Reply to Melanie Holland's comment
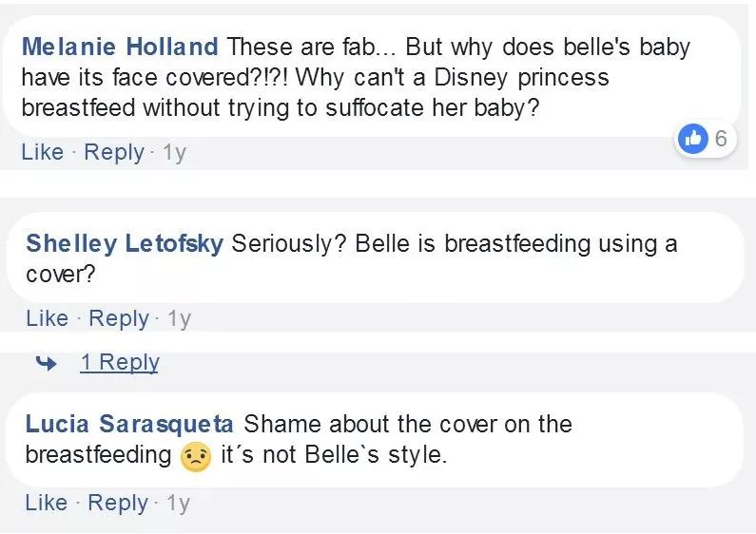 point(113,152)
